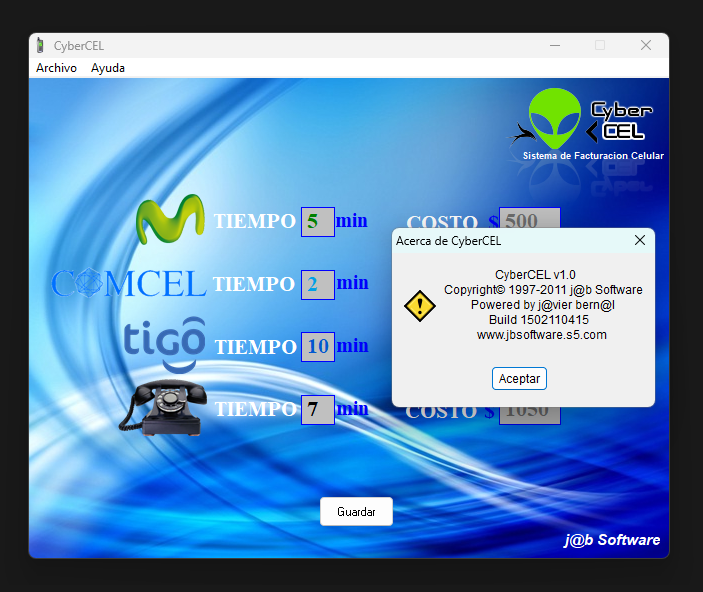The height and width of the screenshot is (592, 703).
Task: Close the Acerca de CyberCEL dialog
Action: (x=640, y=240)
